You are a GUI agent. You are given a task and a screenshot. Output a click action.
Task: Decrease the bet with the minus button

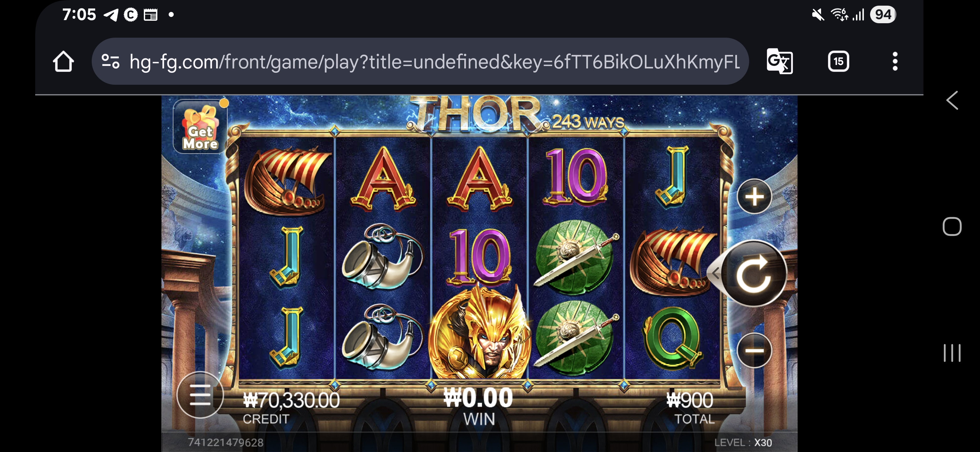coord(754,351)
